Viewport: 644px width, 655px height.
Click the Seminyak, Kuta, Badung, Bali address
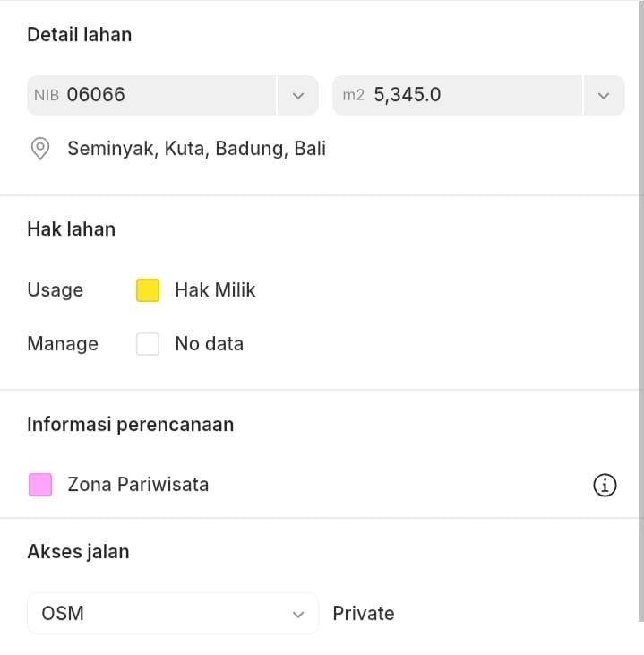(x=196, y=149)
